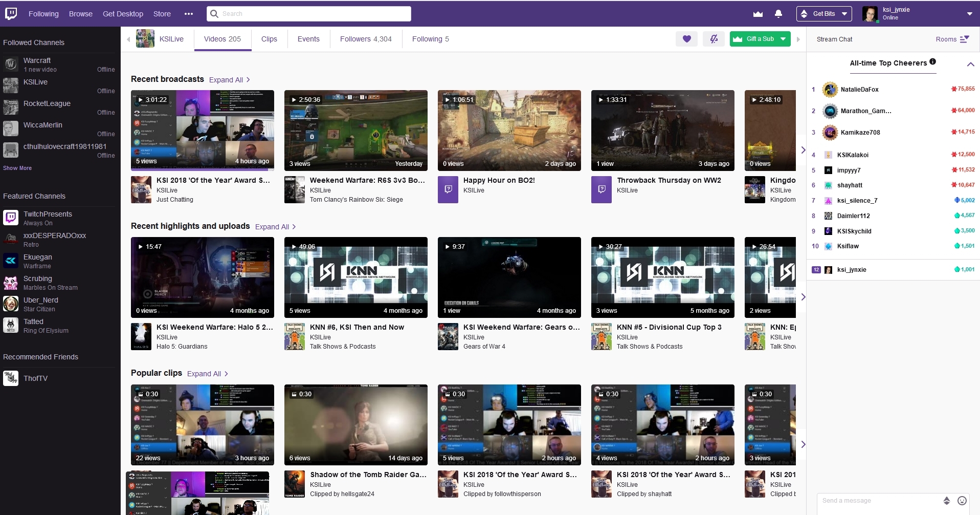Screen dimensions: 980x515
Task: Open the Store link
Action: (162, 14)
